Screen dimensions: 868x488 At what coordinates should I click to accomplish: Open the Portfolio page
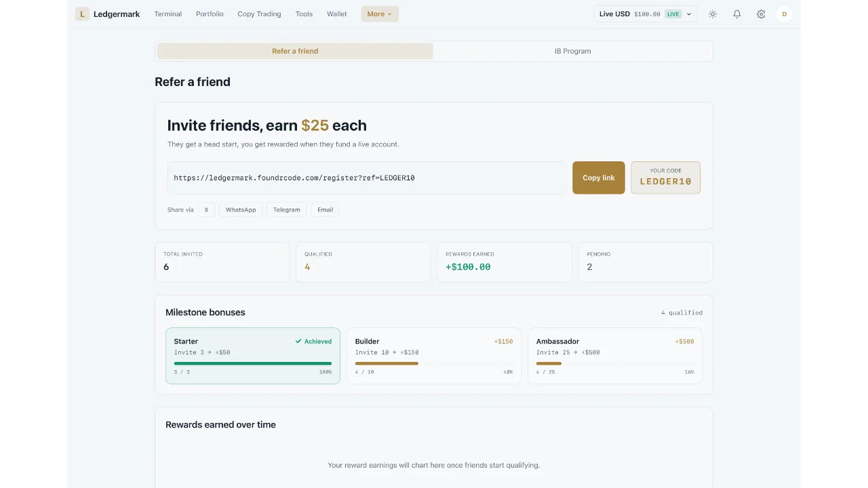point(210,14)
